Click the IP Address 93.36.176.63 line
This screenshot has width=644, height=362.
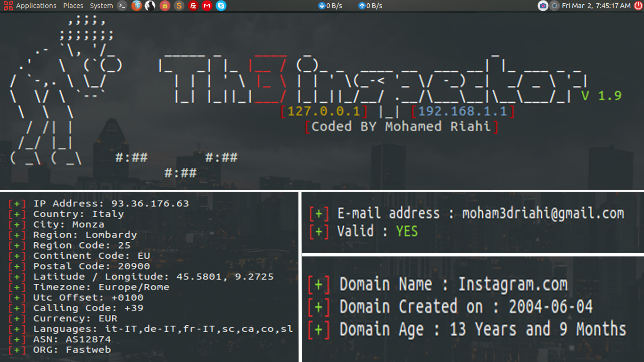click(99, 204)
